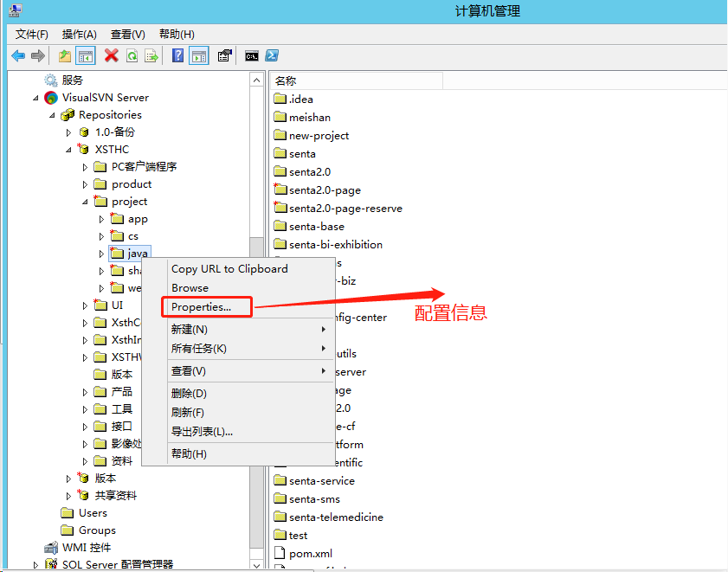The width and height of the screenshot is (728, 572).
Task: Click the red X delete icon
Action: (x=112, y=55)
